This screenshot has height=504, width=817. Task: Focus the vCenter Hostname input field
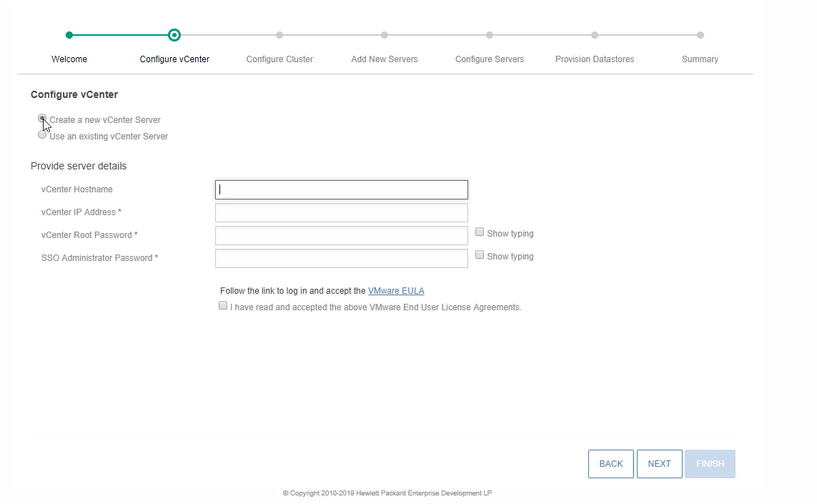pyautogui.click(x=341, y=189)
